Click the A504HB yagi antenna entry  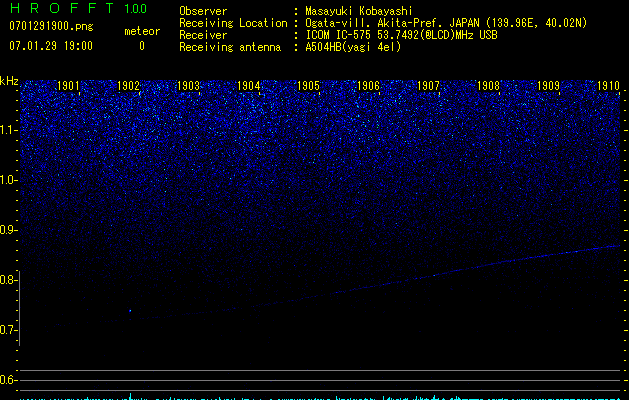[353, 47]
